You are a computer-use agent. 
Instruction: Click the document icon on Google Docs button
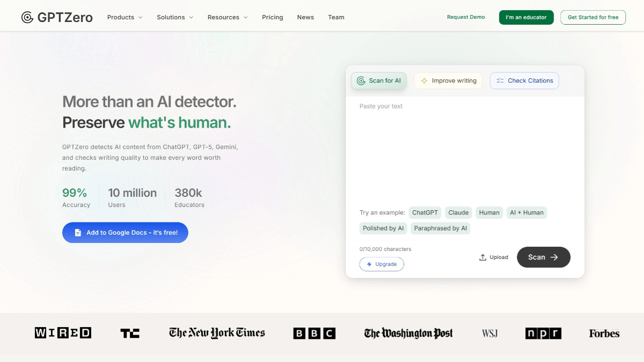(78, 233)
